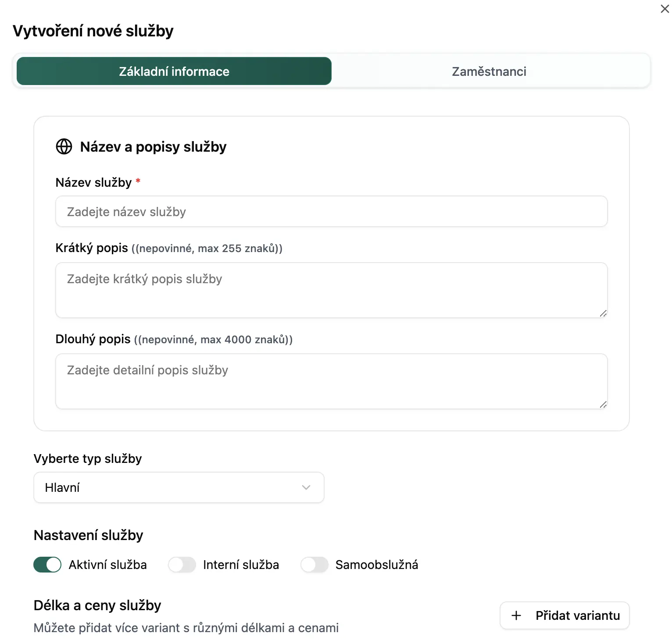Click the Samoobslužná label text
Image resolution: width=672 pixels, height=640 pixels.
376,565
